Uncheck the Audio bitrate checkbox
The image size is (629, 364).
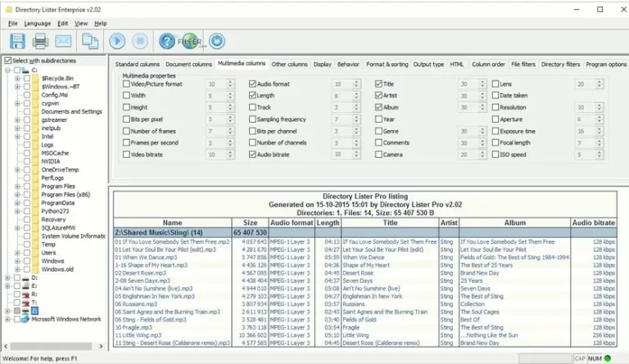(x=252, y=154)
